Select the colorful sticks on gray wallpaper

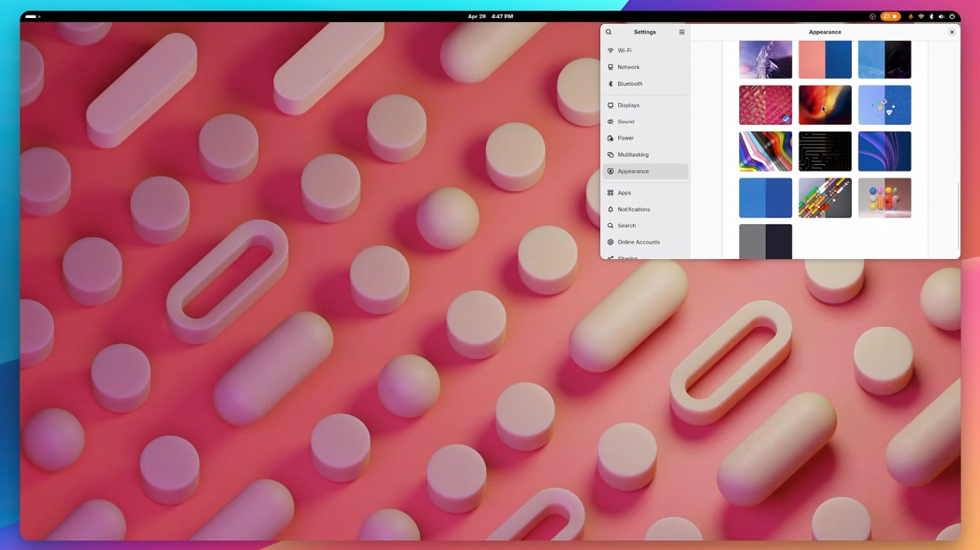pyautogui.click(x=825, y=198)
